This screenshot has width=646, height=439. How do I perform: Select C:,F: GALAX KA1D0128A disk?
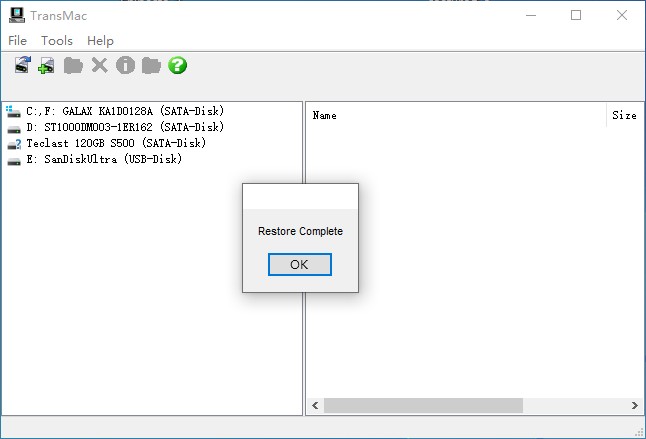click(x=125, y=111)
